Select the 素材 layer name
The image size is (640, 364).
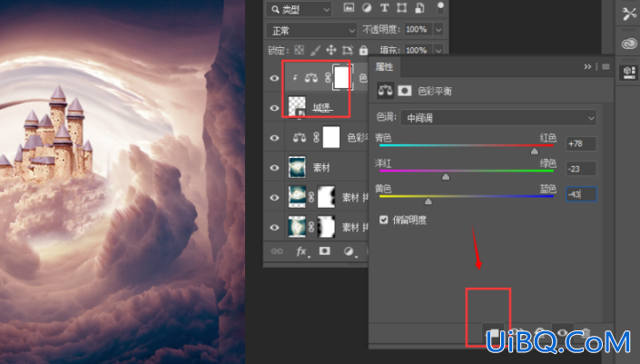click(x=321, y=168)
